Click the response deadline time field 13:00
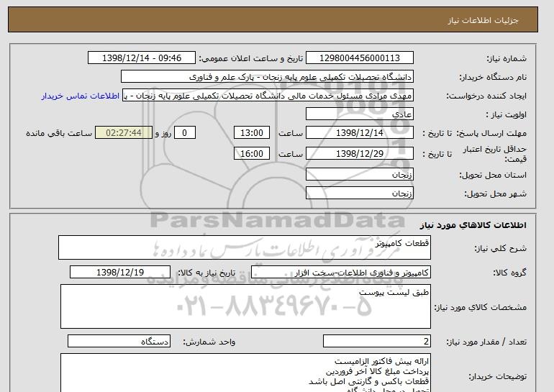The height and width of the screenshot is (392, 554). tap(252, 133)
